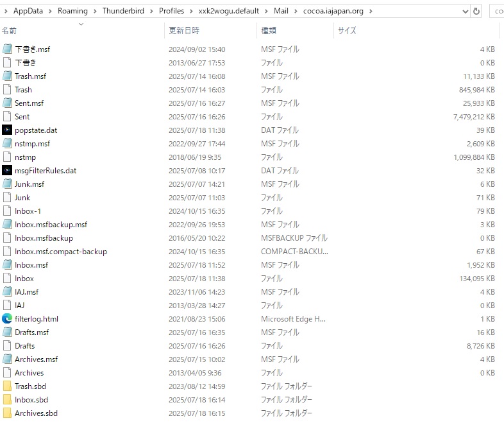Go to Roaming in the breadcrumb
The width and height of the screenshot is (504, 432).
tap(72, 11)
